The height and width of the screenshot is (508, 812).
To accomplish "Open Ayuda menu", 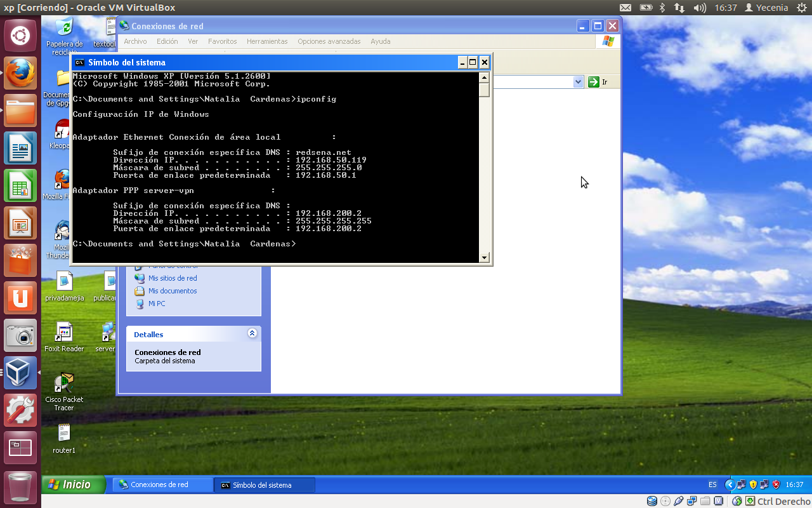I will point(381,41).
